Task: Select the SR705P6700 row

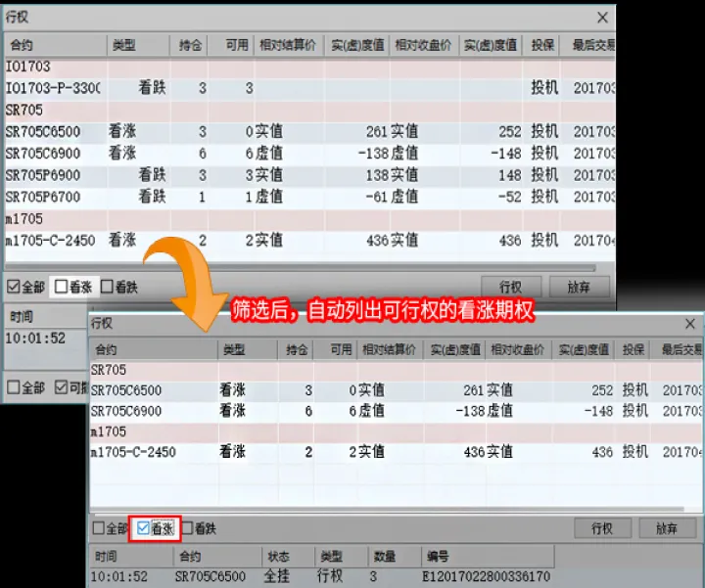Action: [309, 197]
